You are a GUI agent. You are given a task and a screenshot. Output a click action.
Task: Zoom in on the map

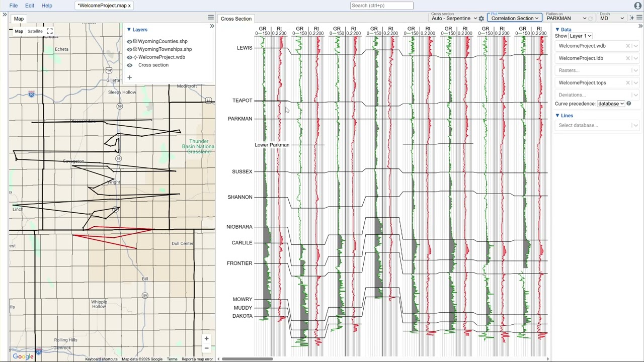pos(206,338)
